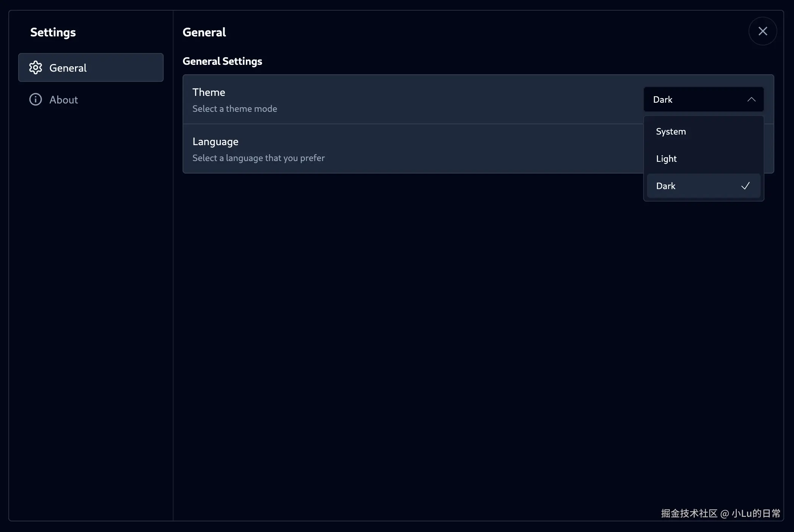Click the General Settings section heading

(x=222, y=61)
